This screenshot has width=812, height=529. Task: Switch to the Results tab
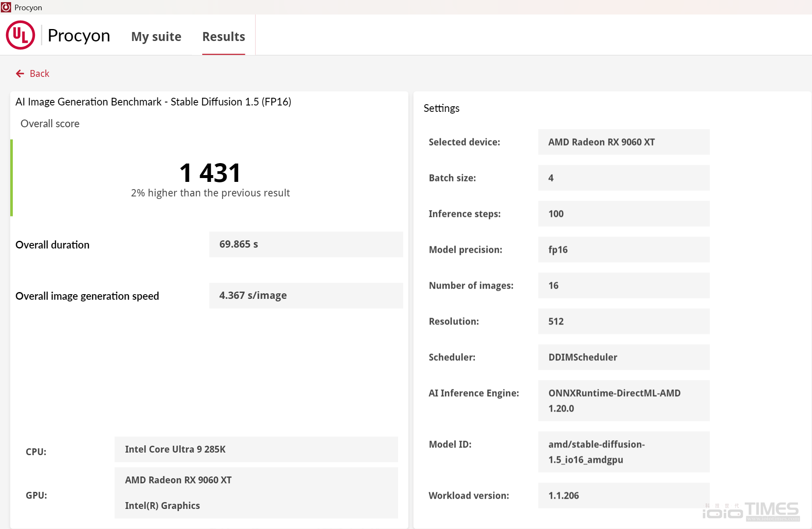click(224, 36)
